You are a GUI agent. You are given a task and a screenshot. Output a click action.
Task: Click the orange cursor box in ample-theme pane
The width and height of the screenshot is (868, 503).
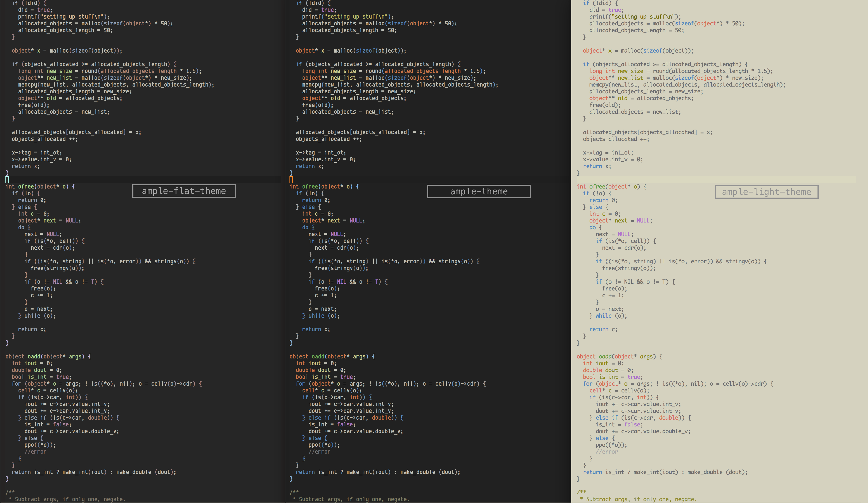[x=291, y=179]
